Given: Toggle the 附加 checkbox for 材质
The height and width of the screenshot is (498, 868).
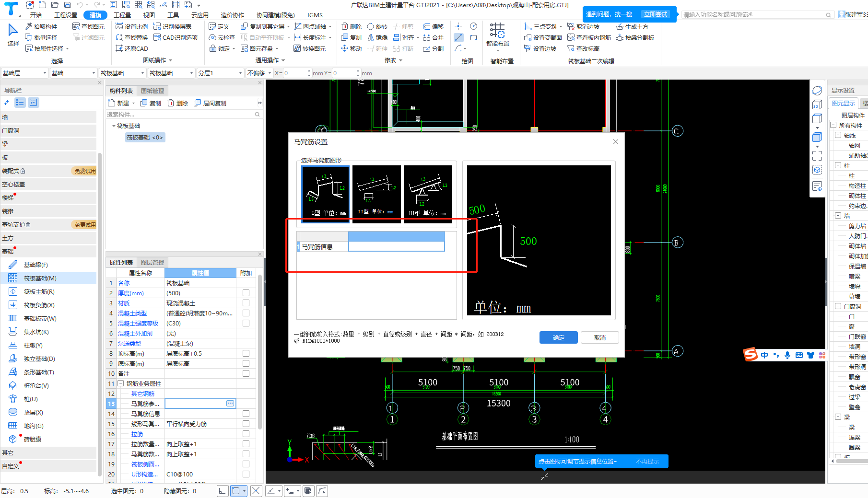Looking at the screenshot, I should tap(246, 303).
